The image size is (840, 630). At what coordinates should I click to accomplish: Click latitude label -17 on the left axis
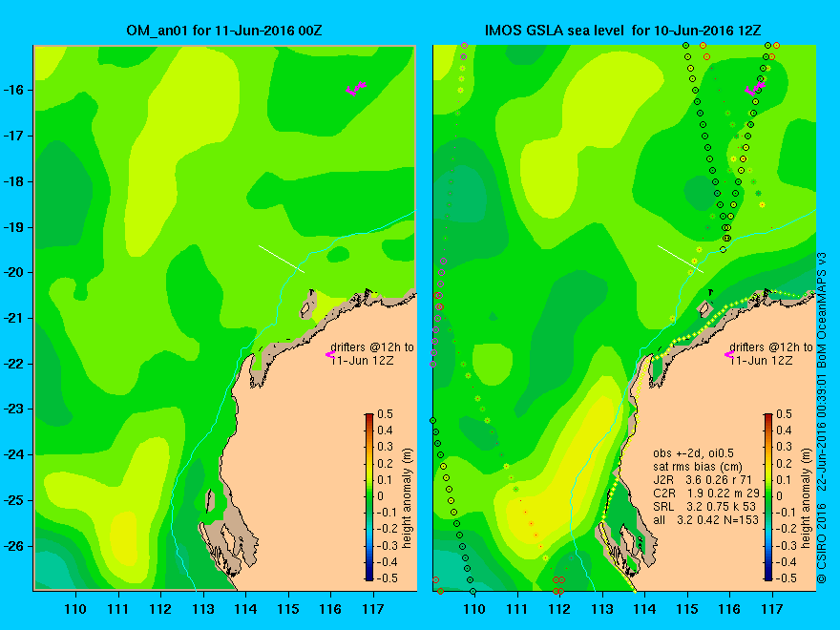pyautogui.click(x=16, y=136)
